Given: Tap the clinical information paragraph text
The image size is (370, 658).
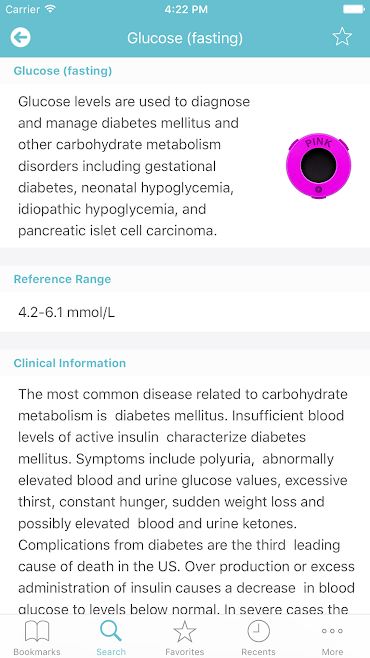Looking at the screenshot, I should point(185,501).
